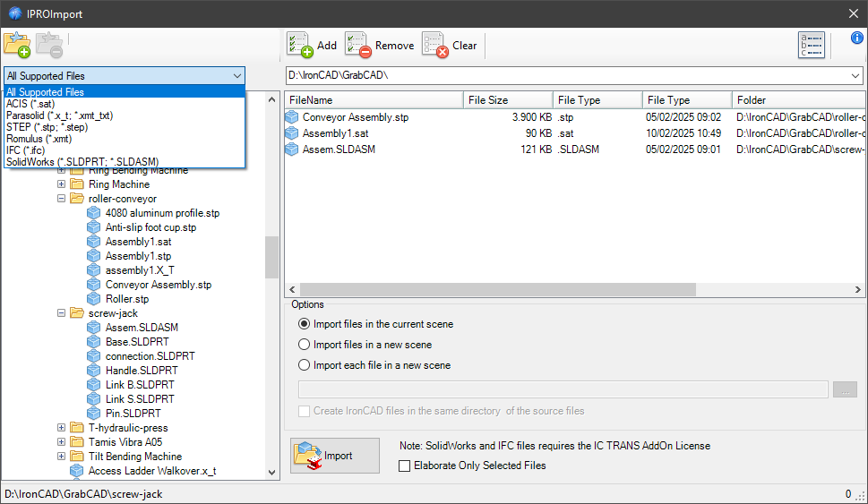The width and height of the screenshot is (868, 504).
Task: Select Assembly1.sat row in file list
Action: click(574, 133)
